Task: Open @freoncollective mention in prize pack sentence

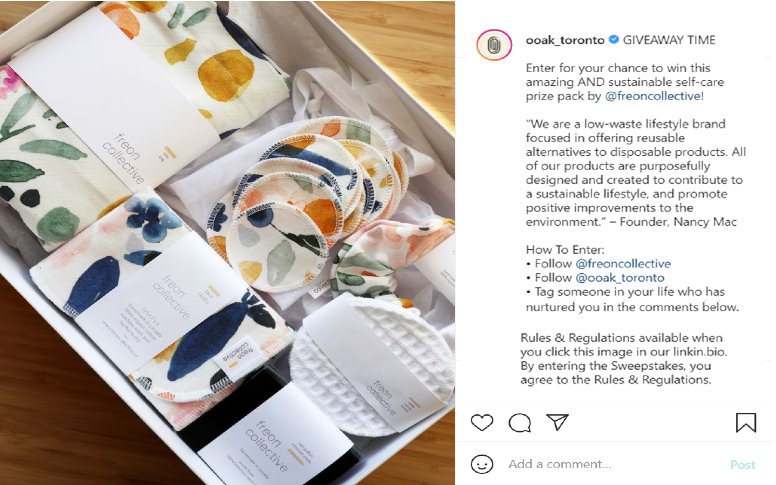Action: click(x=653, y=96)
